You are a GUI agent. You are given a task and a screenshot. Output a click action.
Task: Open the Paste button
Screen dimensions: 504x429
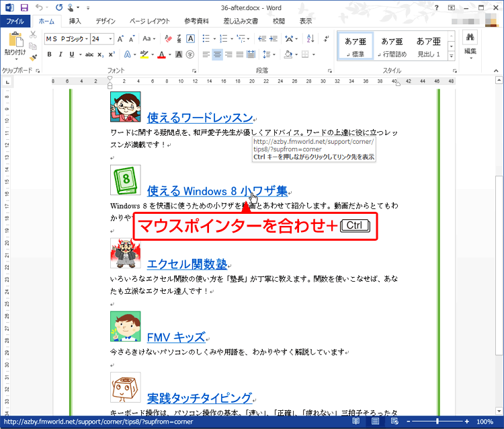pos(15,45)
